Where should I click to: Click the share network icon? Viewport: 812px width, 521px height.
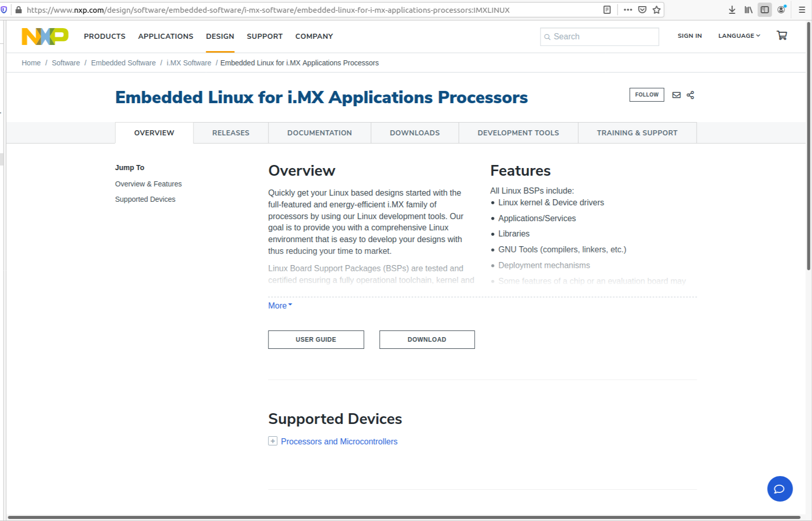pyautogui.click(x=690, y=95)
